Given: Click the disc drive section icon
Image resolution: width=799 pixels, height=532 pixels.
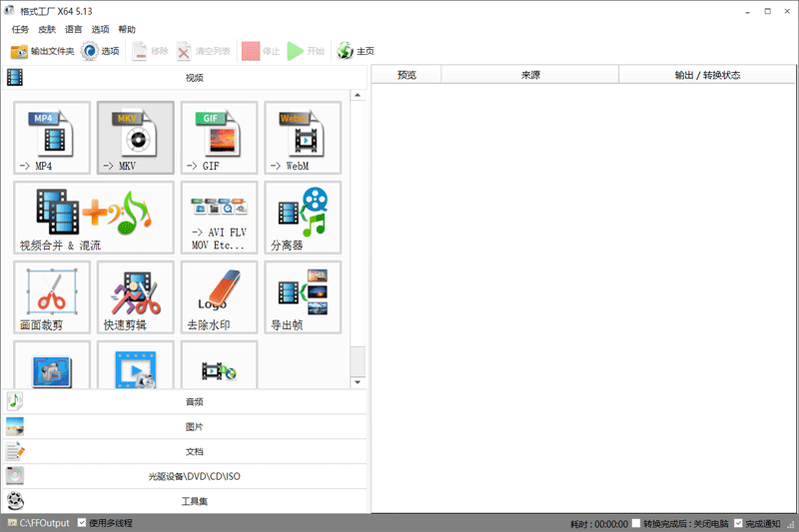Looking at the screenshot, I should (x=15, y=475).
